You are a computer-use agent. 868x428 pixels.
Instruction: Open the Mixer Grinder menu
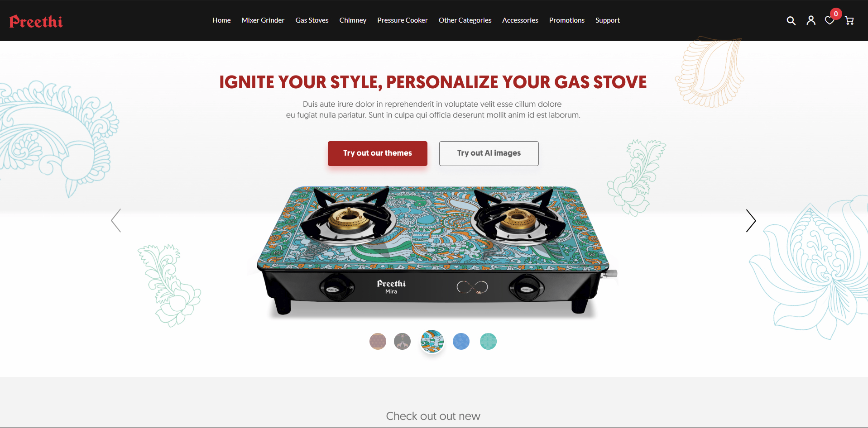coord(263,20)
